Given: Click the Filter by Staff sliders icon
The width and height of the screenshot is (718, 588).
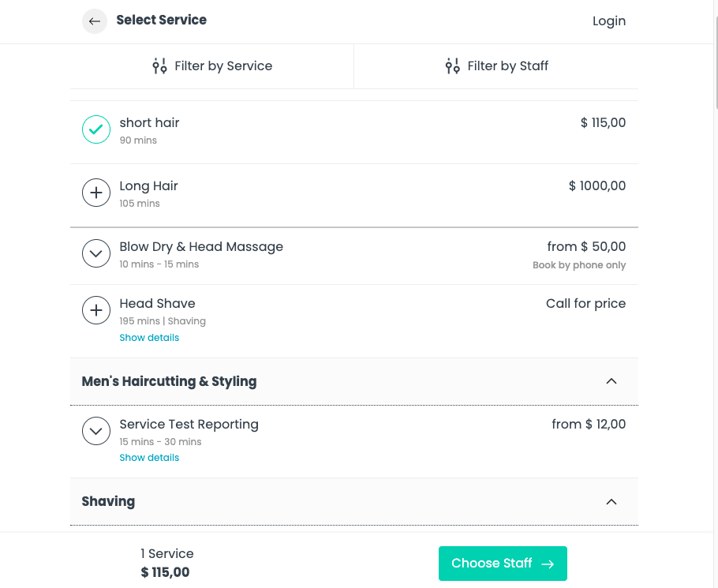Looking at the screenshot, I should [x=452, y=66].
